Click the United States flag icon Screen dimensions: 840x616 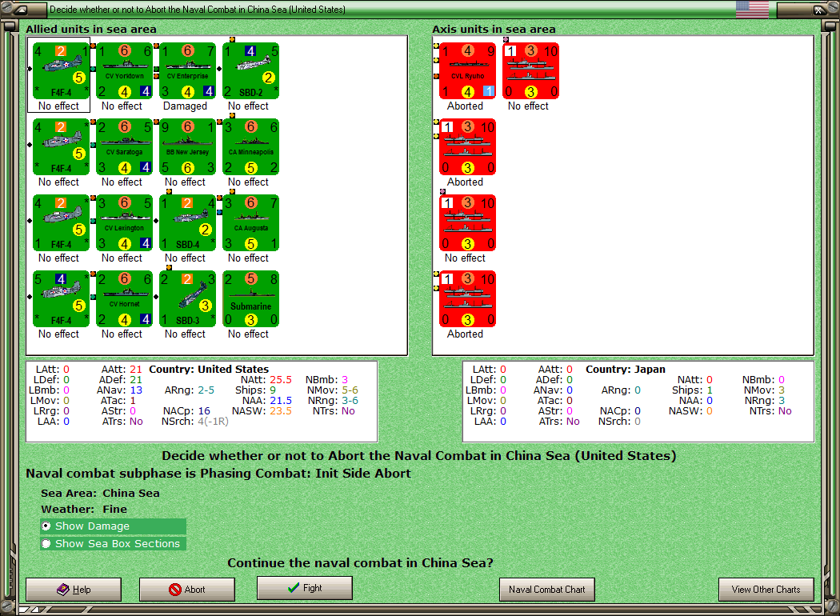tap(752, 9)
